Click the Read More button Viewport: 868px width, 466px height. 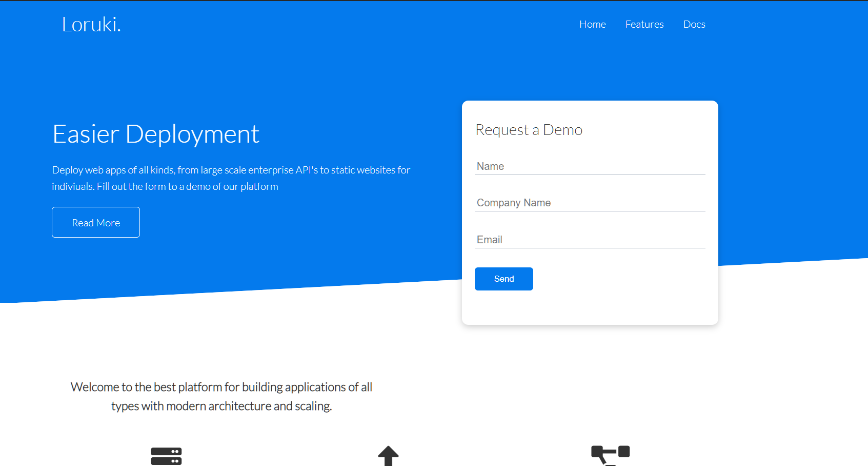pyautogui.click(x=95, y=222)
